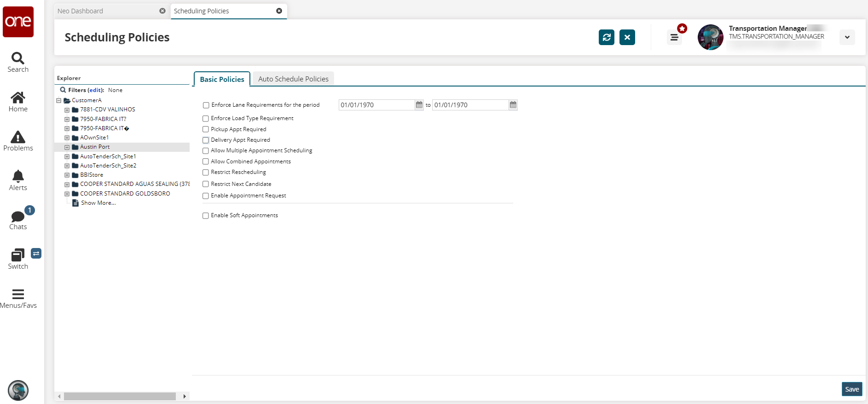Open the start date calendar picker icon
The height and width of the screenshot is (404, 868).
point(419,105)
